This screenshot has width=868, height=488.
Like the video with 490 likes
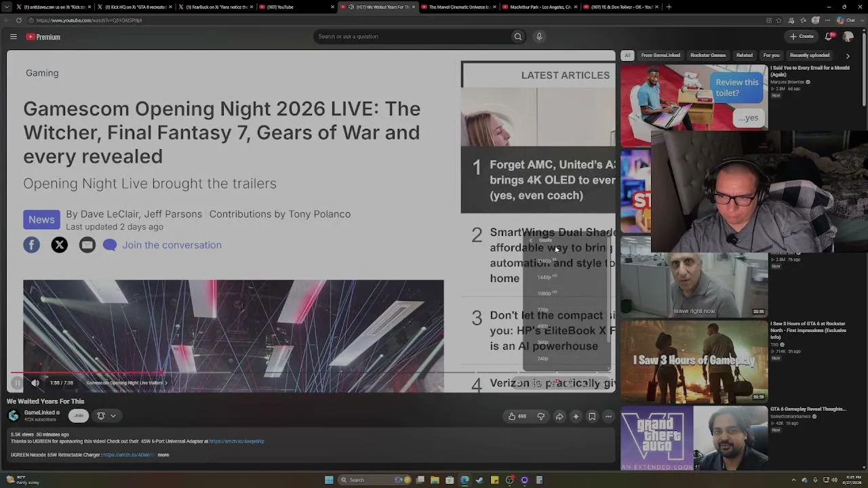[x=517, y=416]
